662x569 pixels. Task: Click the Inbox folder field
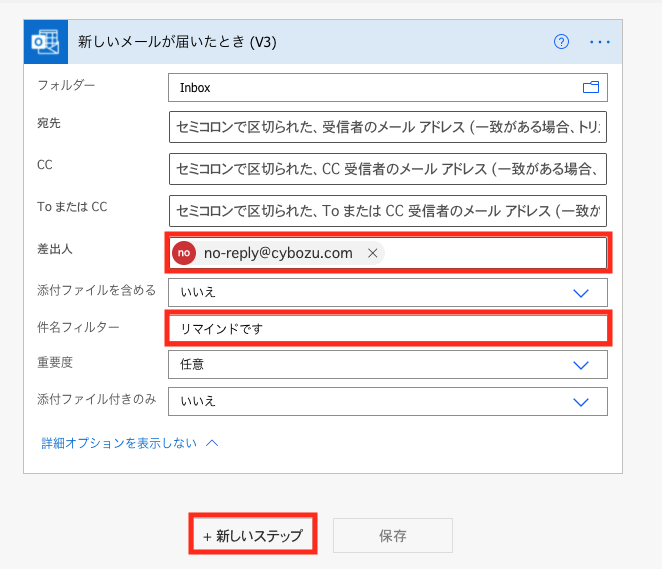(x=388, y=87)
